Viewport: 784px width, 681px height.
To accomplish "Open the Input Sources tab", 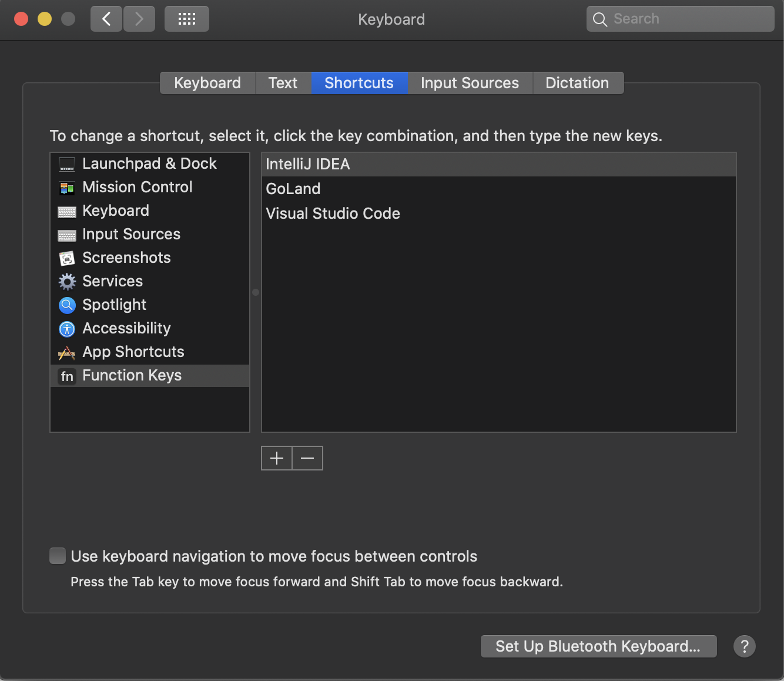I will [x=470, y=83].
